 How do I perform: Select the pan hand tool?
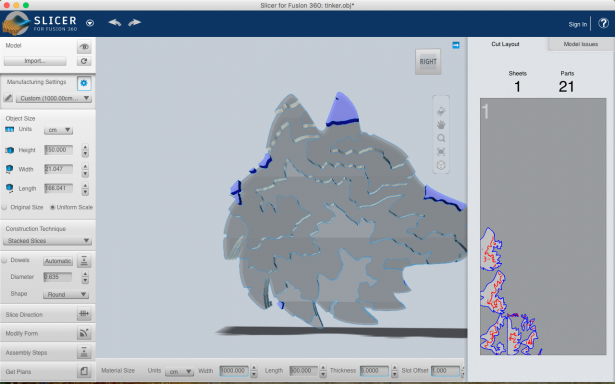pos(441,125)
